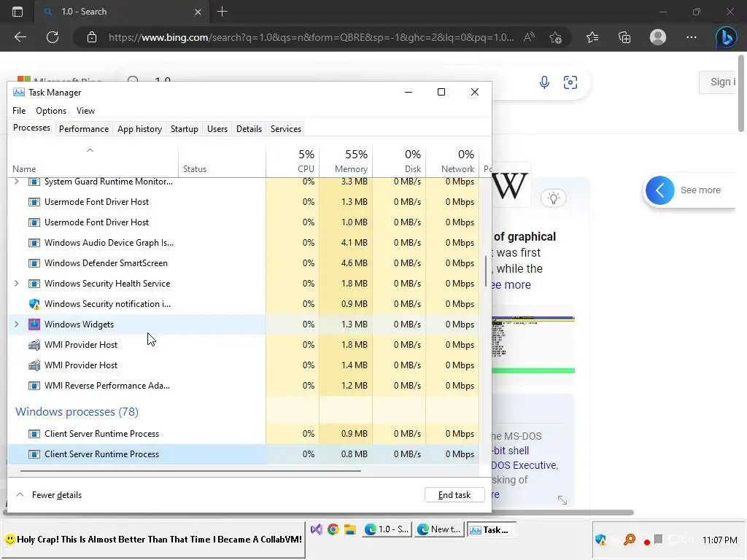Click the red dot tray icon

point(646,542)
